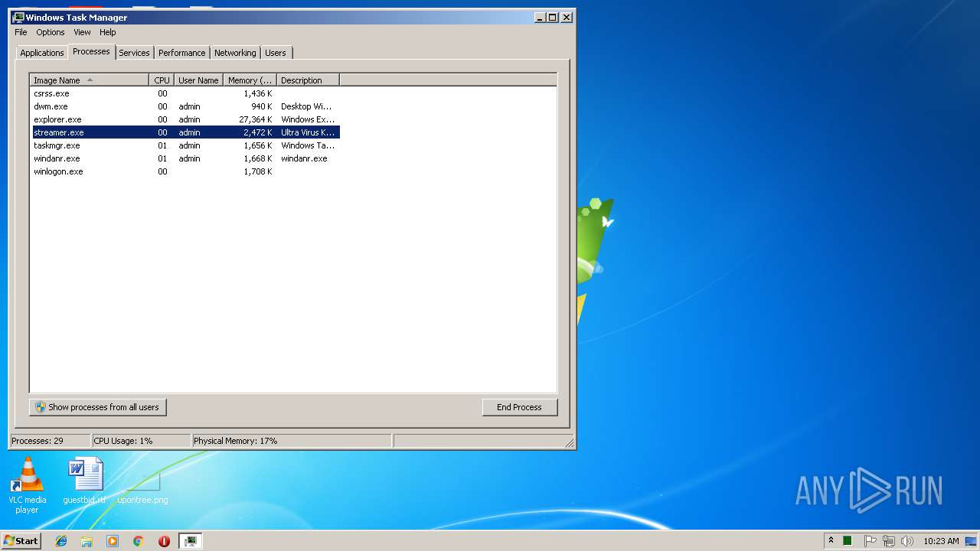This screenshot has width=980, height=551.
Task: Sort by Description column header
Action: 308,80
